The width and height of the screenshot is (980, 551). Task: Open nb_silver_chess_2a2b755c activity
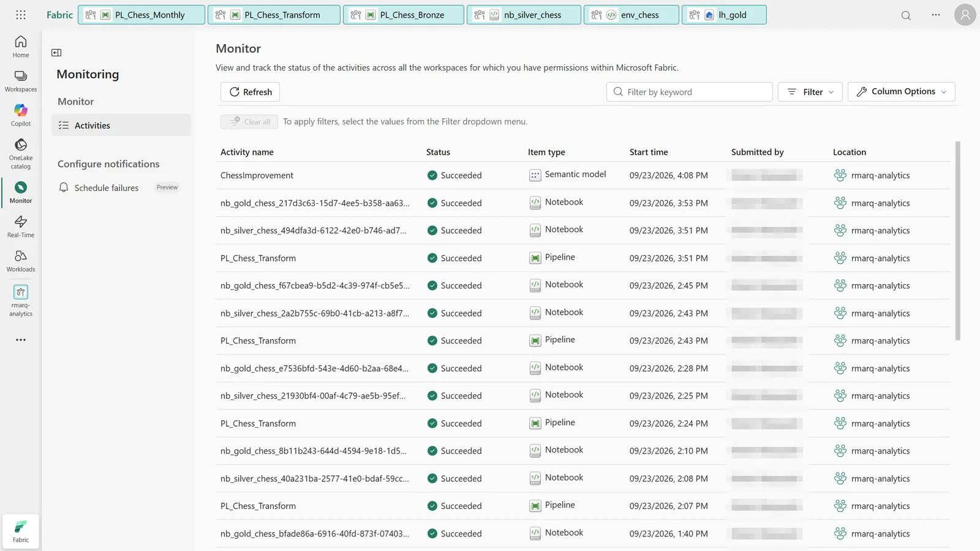pos(315,313)
